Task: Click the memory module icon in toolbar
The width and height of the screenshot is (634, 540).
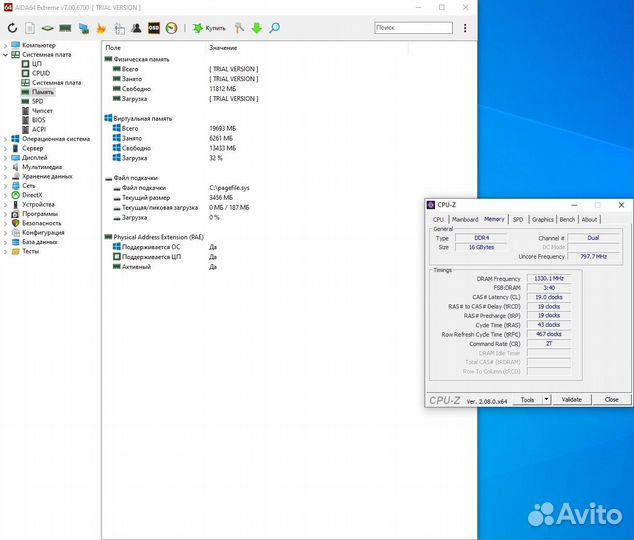Action: 65,28
